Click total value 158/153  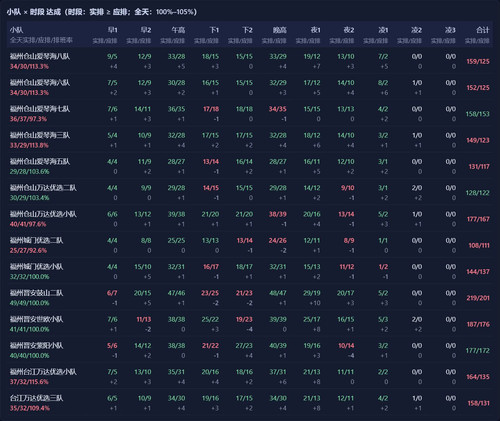tap(478, 114)
